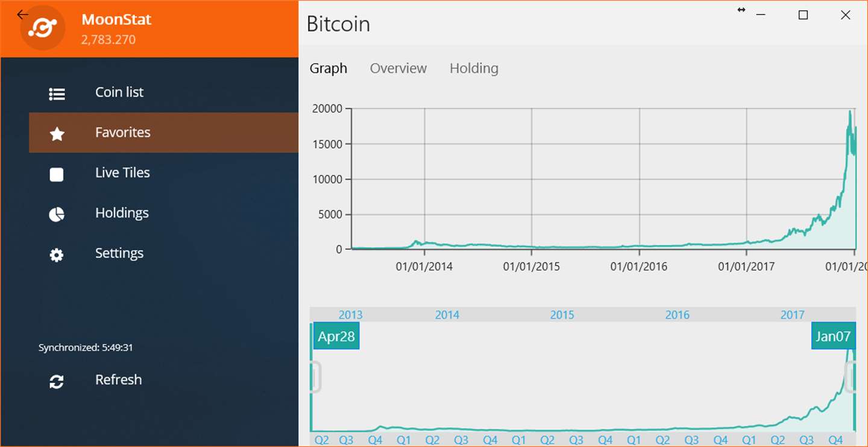The image size is (868, 447).
Task: Click the back arrow in the header
Action: tap(22, 14)
